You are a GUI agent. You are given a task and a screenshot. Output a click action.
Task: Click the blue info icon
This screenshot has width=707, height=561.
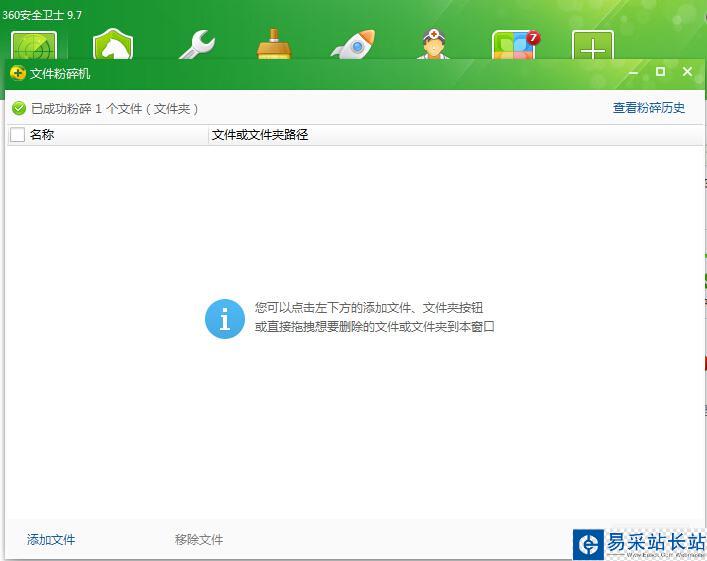225,319
